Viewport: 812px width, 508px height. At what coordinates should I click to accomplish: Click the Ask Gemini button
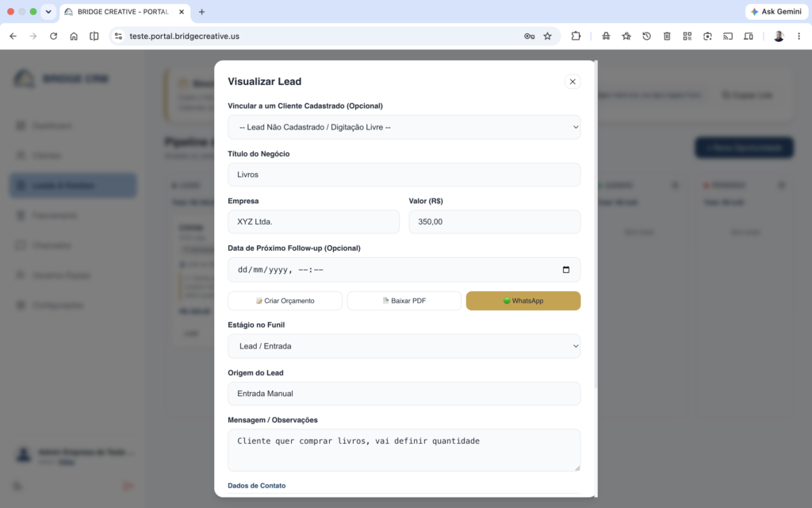click(776, 11)
